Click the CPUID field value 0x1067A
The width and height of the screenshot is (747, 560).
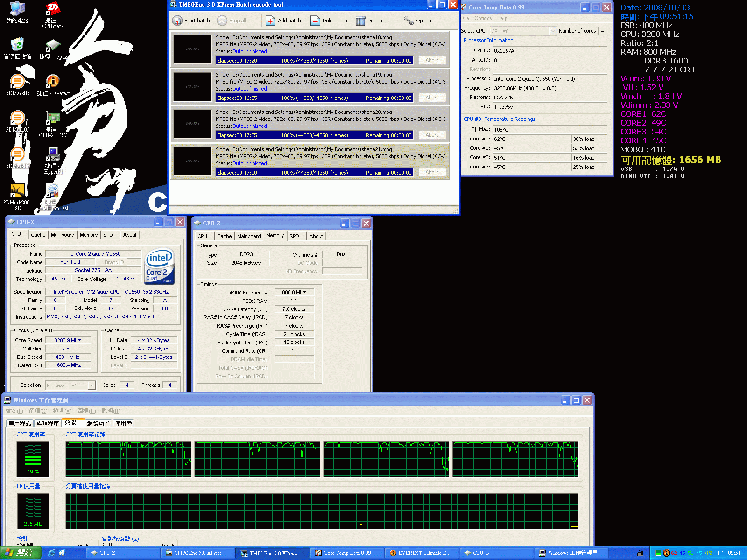[550, 51]
